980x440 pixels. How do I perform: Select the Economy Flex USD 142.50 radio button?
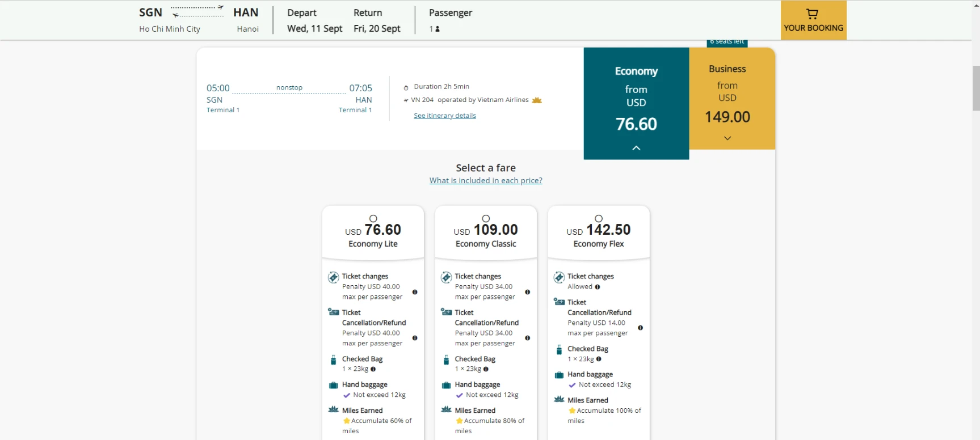click(599, 218)
